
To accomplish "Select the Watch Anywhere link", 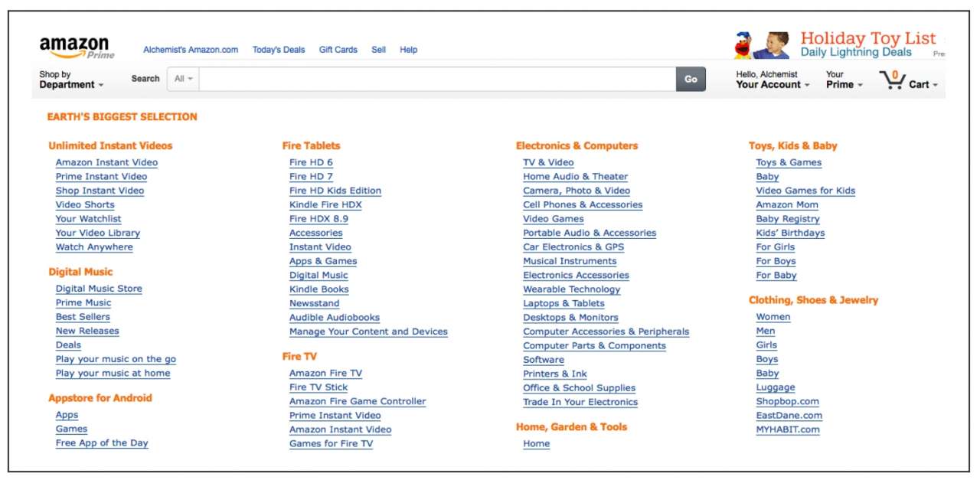I will pyautogui.click(x=94, y=247).
